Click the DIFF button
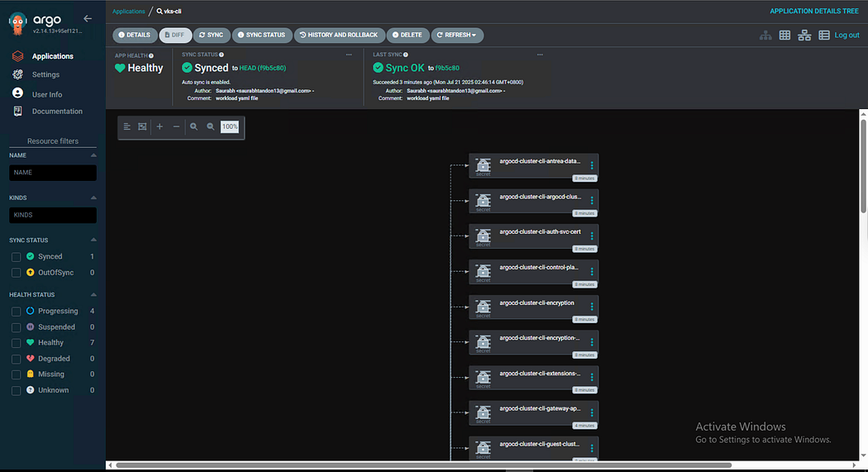The height and width of the screenshot is (472, 868). point(175,35)
